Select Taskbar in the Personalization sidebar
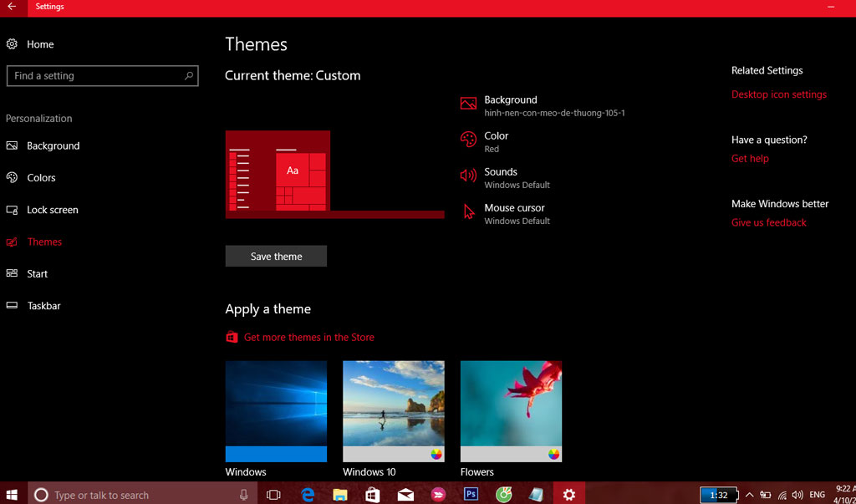Screen dimensions: 856x504 pos(43,306)
